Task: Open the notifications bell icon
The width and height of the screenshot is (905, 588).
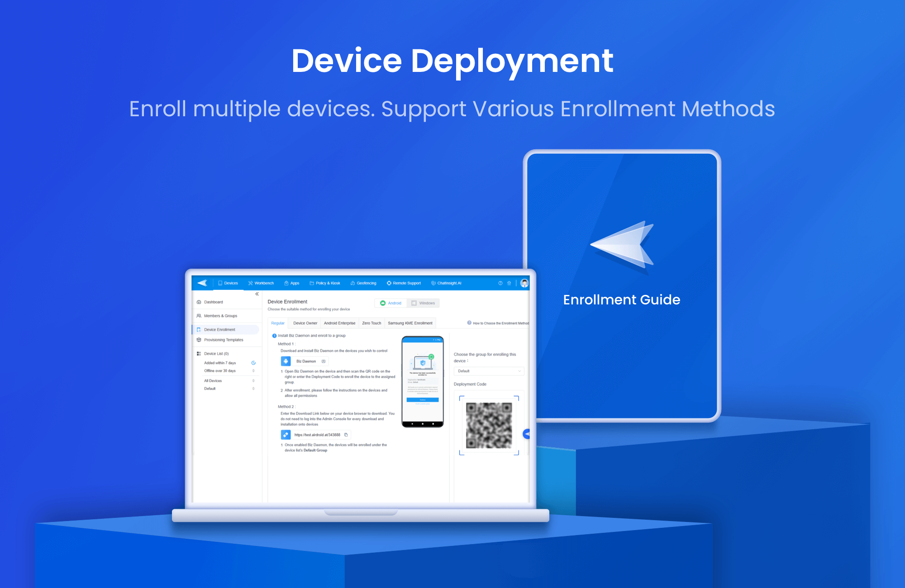Action: [x=509, y=283]
